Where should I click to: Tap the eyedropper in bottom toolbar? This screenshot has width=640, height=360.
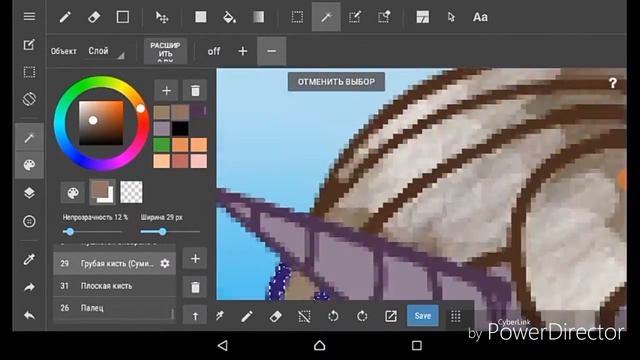coord(220,316)
